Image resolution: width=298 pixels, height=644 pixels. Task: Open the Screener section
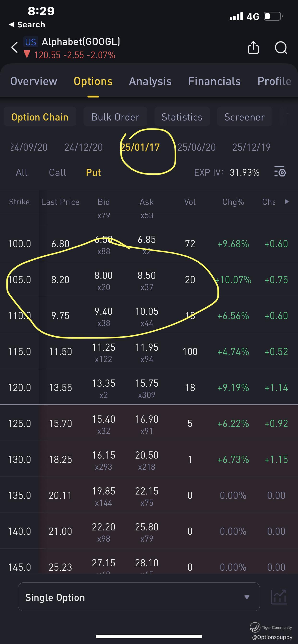click(244, 117)
